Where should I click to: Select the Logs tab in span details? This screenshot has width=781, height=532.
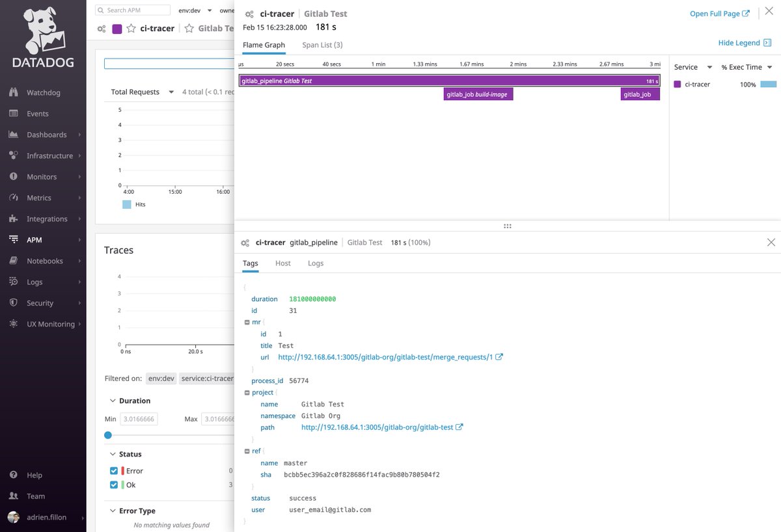pyautogui.click(x=316, y=263)
